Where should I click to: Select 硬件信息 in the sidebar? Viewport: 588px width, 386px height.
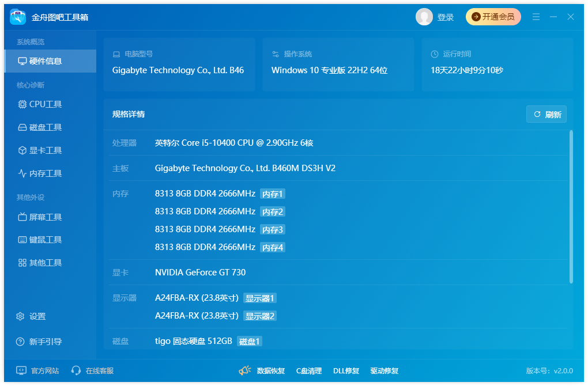tap(50, 61)
